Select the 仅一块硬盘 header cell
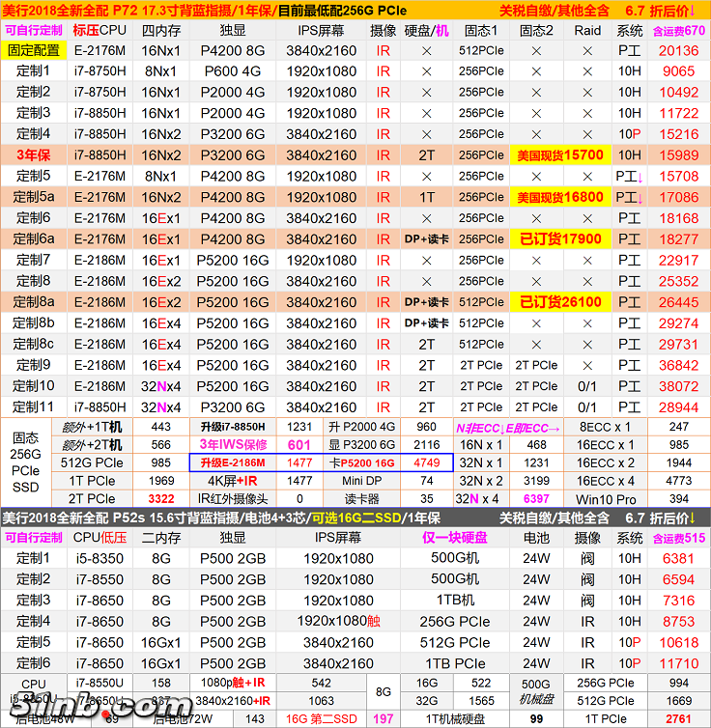The image size is (711, 728). [457, 538]
